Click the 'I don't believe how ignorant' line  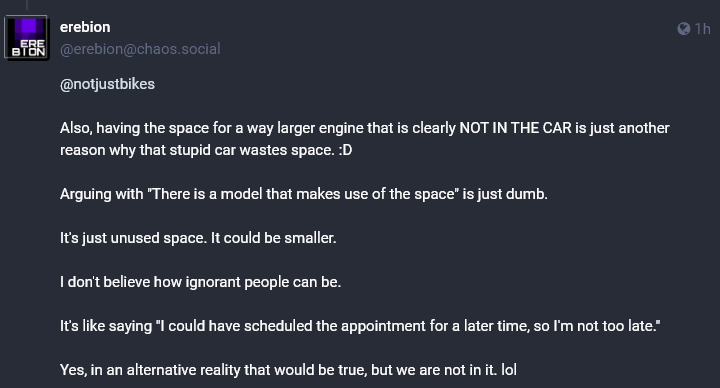[x=200, y=282]
